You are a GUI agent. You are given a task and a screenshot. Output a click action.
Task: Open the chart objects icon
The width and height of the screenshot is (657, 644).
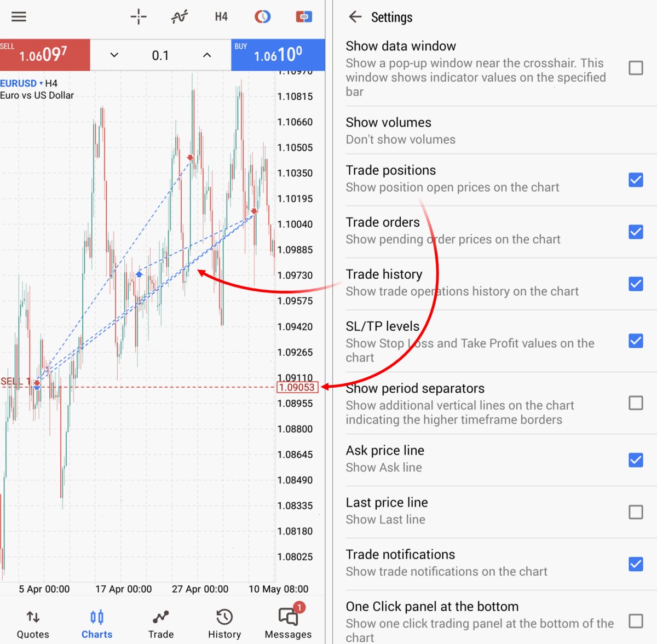click(262, 16)
